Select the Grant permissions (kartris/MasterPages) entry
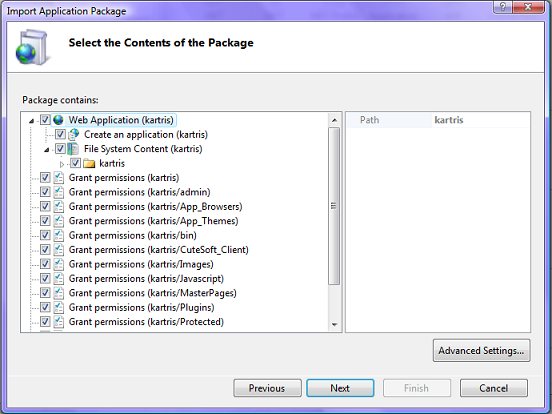Screen dimensions: 552x414 (152, 293)
